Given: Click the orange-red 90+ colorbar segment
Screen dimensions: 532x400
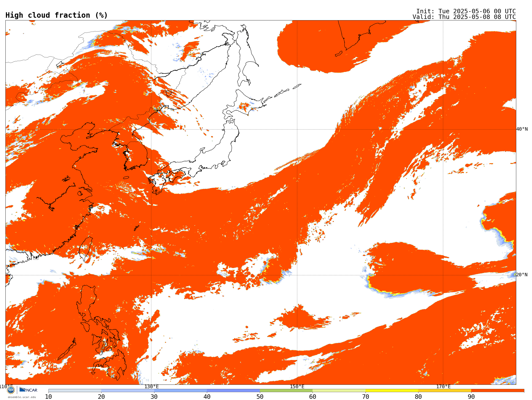Looking at the screenshot, I should [x=498, y=391].
